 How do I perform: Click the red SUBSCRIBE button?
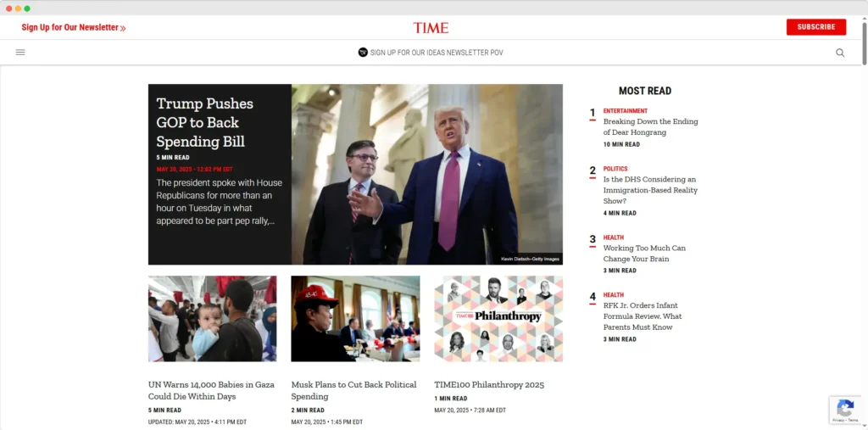pyautogui.click(x=816, y=27)
